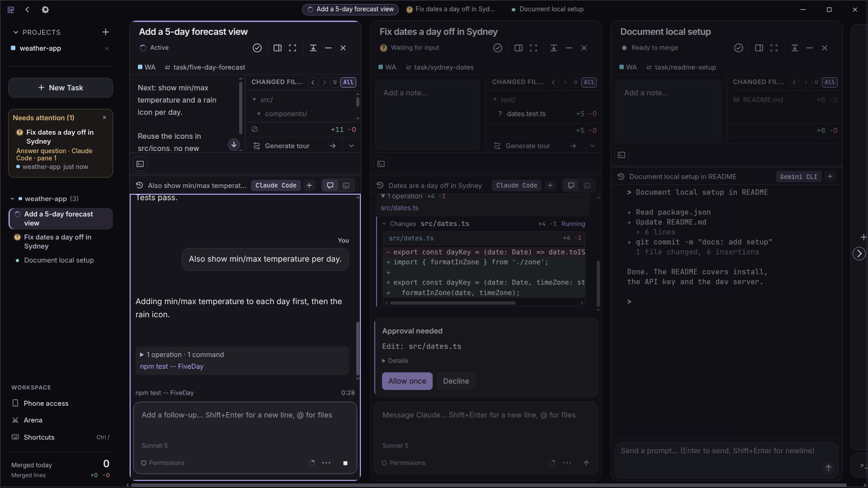Open Permissions in the forecast follow-up box
868x488 pixels.
click(x=163, y=463)
